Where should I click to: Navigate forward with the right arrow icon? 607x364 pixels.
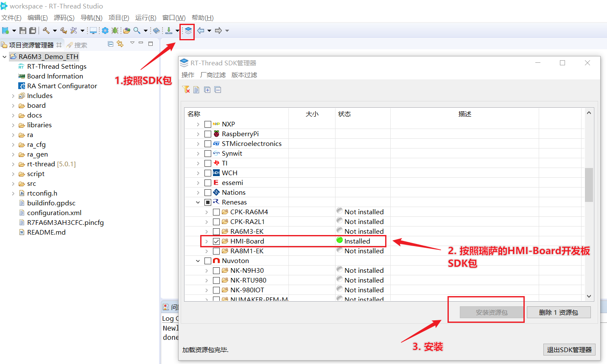tap(218, 31)
